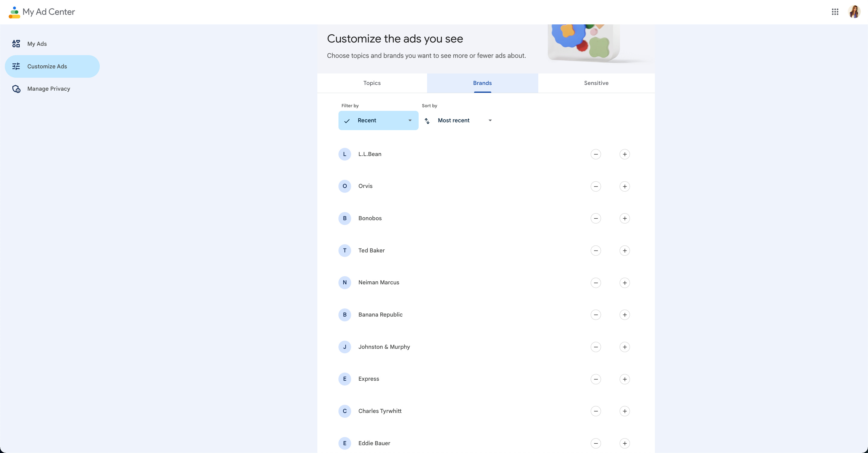Request fewer ads from Banana Republic
Screen dimensions: 868x453
[596, 315]
